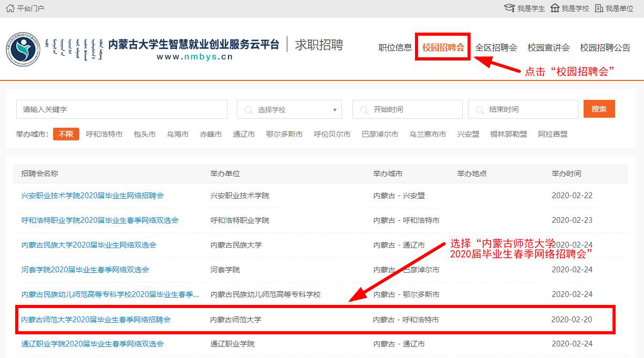Viewport: 644px width, 358px height.
Task: Open 兴安职业技术学院2020届毕业生网络招聘会 link
Action: [92, 196]
